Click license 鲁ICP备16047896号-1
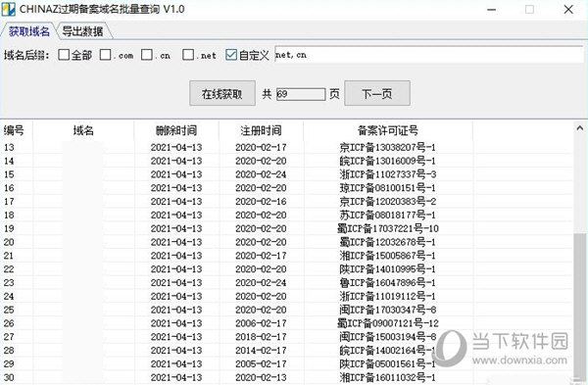Image resolution: width=588 pixels, height=385 pixels. point(388,283)
